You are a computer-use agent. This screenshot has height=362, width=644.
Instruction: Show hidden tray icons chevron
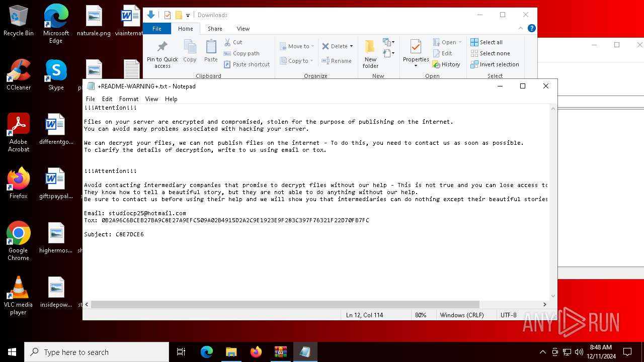tap(542, 352)
